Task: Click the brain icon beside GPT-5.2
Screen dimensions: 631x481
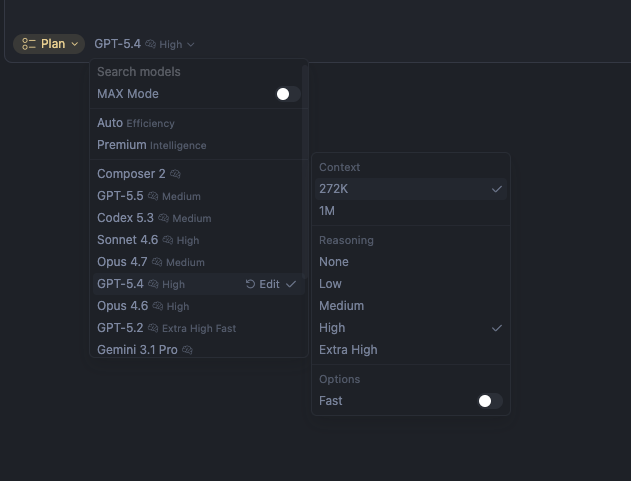Action: tap(153, 328)
